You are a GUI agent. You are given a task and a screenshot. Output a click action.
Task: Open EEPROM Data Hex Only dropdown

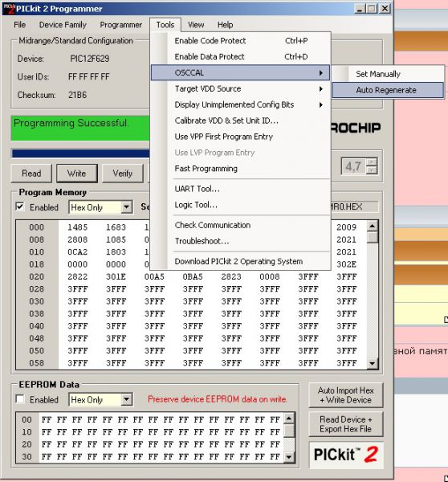click(127, 399)
